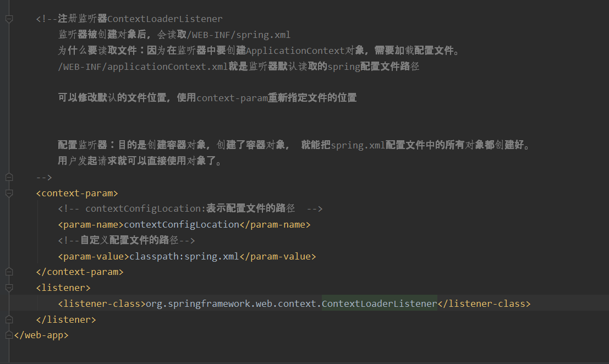The height and width of the screenshot is (364, 609).
Task: Click the ApplicationContext word in the comment
Action: click(x=295, y=51)
